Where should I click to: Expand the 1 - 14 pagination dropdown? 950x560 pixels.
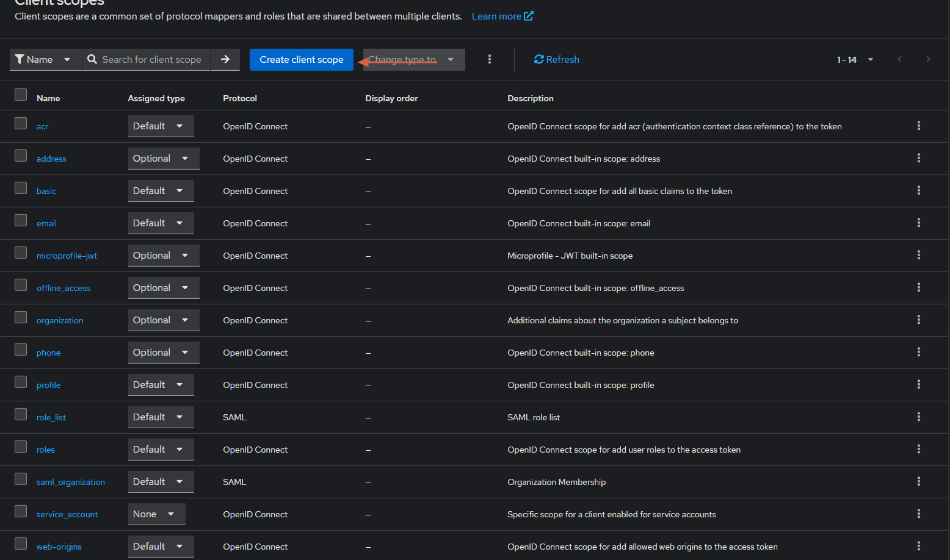coord(855,59)
